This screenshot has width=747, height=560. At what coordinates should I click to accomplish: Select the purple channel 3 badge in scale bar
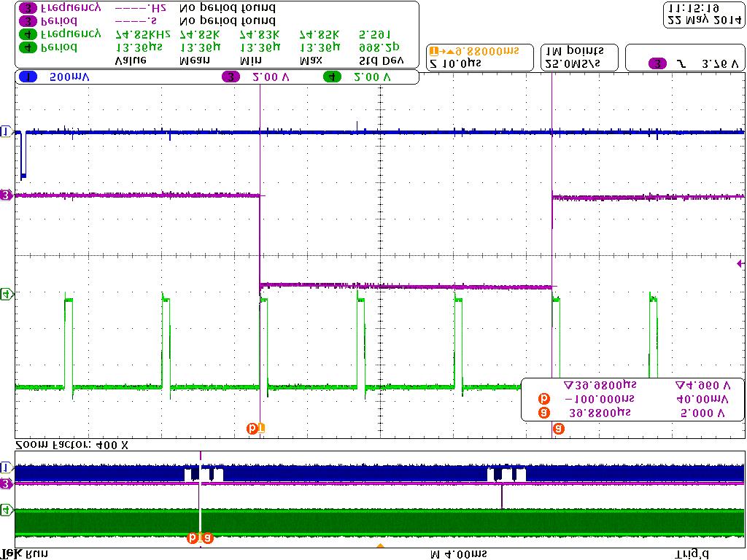click(x=231, y=77)
